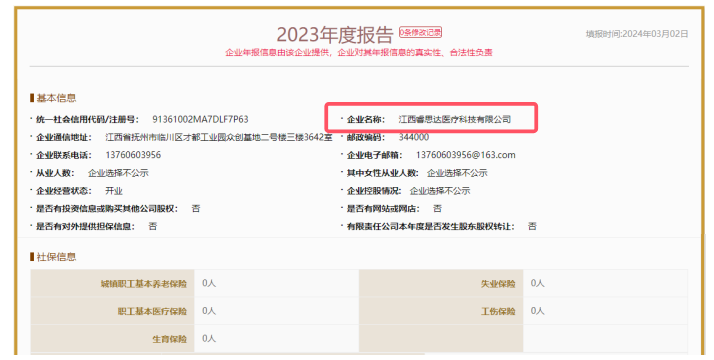Screen dimensions: 714x360
Task: Click the 工伤保险 table header cell
Action: [x=441, y=311]
